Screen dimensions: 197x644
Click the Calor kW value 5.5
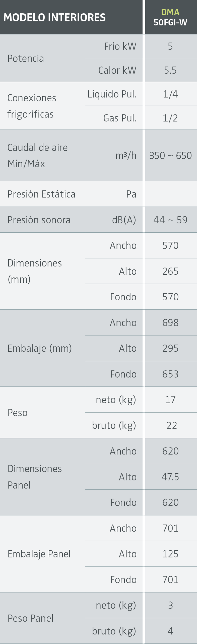click(x=170, y=70)
